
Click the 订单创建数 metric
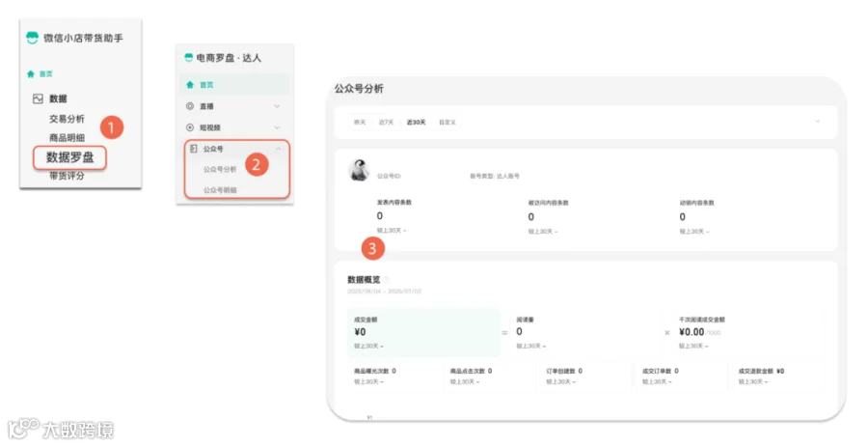564,376
